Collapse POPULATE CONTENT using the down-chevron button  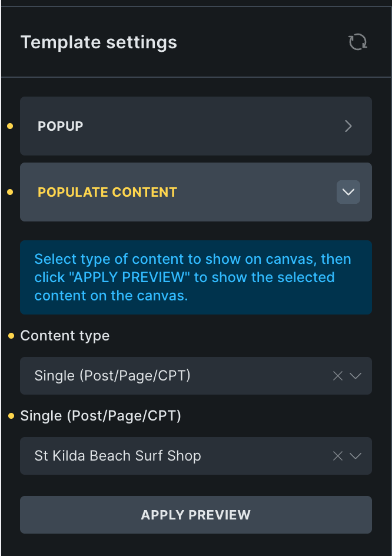coord(348,192)
